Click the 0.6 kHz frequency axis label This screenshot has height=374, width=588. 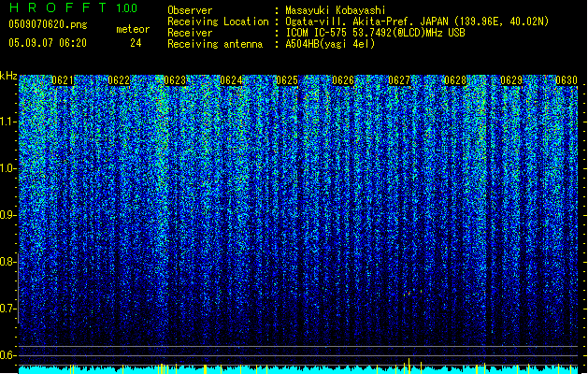pos(7,355)
